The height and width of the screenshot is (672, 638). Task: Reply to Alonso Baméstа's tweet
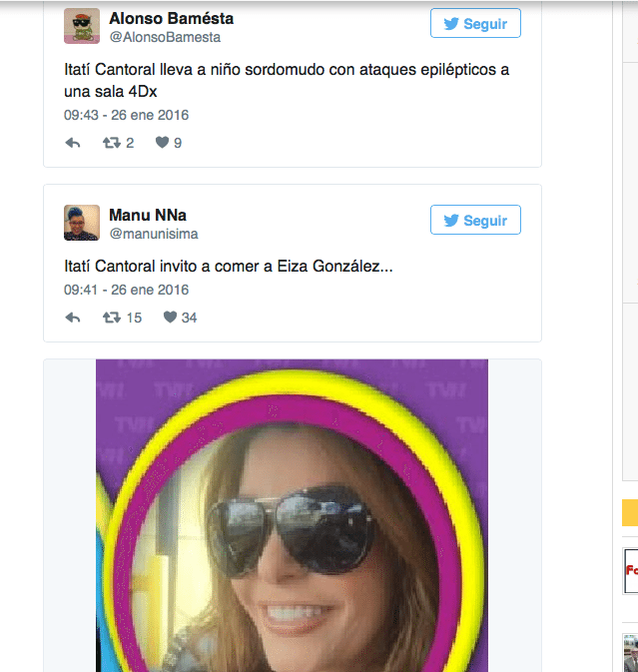(72, 143)
